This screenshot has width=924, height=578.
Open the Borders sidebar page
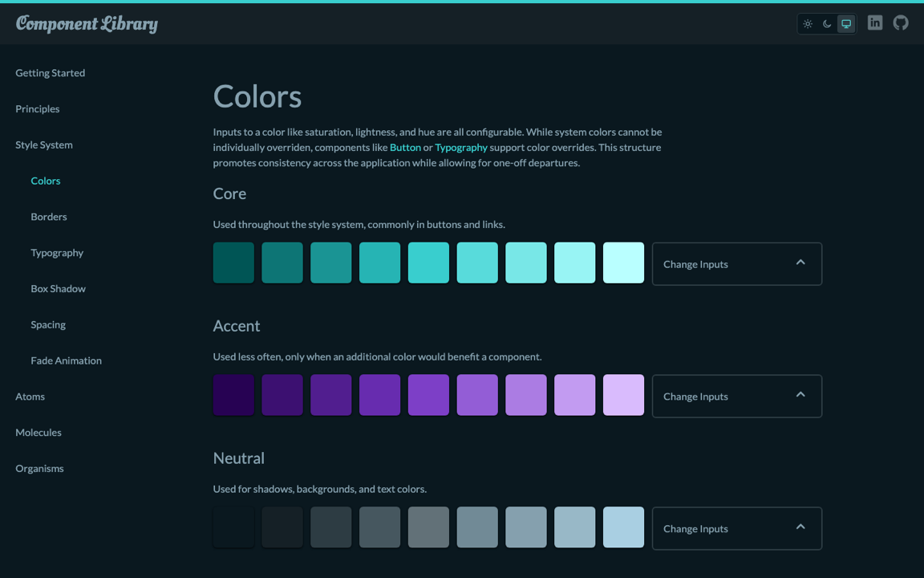(49, 217)
